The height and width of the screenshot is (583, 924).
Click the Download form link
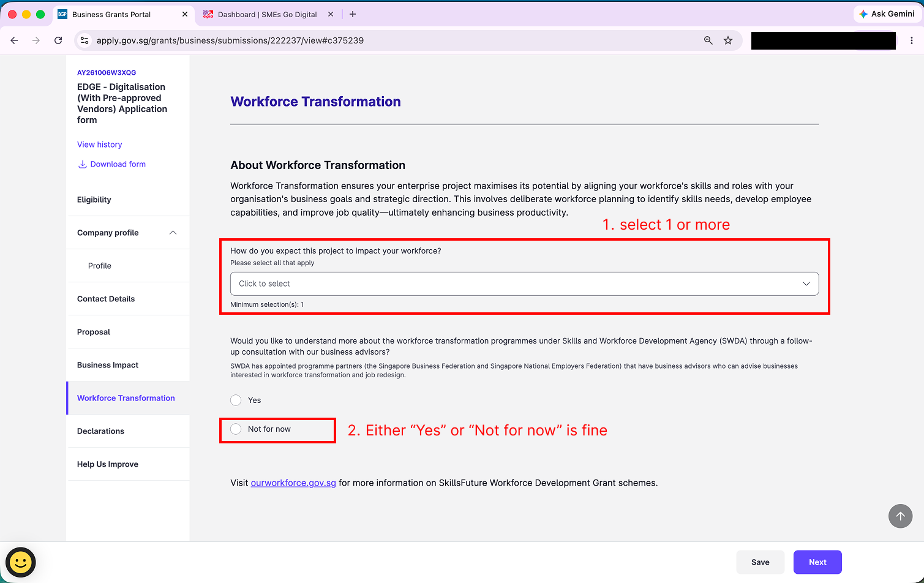pyautogui.click(x=118, y=164)
